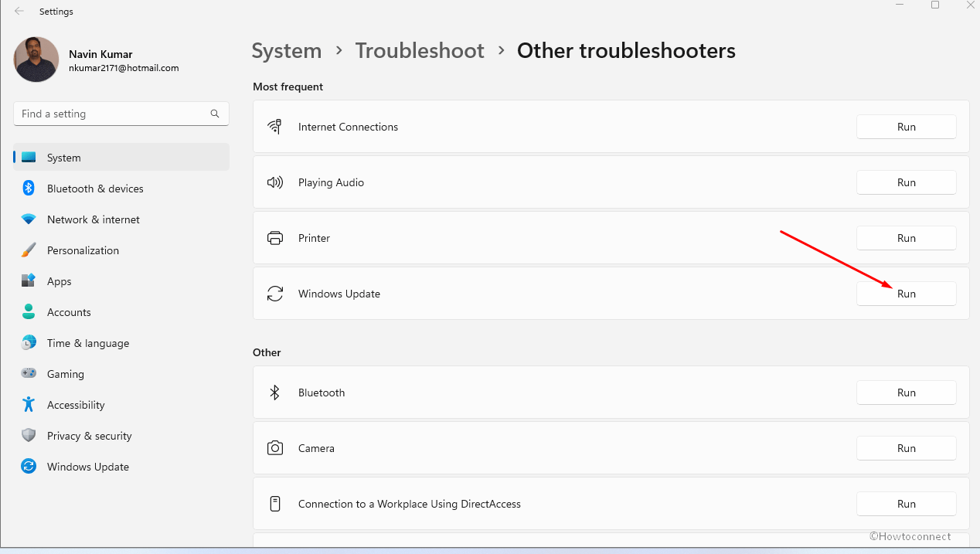
Task: Open Personalization settings
Action: tap(121, 250)
